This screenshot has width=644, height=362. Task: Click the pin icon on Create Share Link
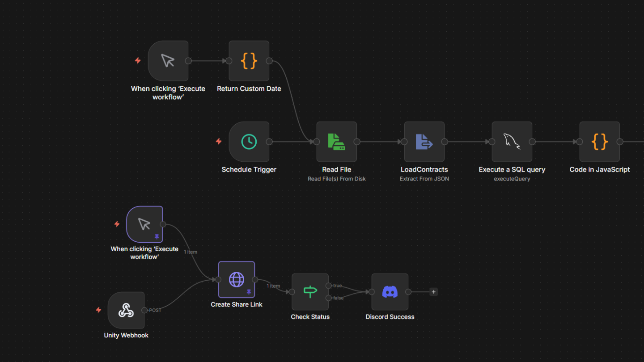point(249,292)
